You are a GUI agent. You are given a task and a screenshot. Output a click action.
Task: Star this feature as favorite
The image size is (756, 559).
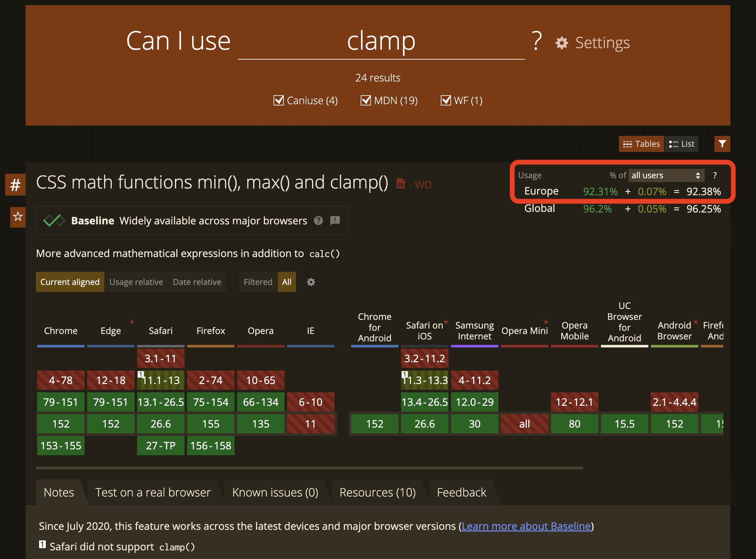coord(18,217)
